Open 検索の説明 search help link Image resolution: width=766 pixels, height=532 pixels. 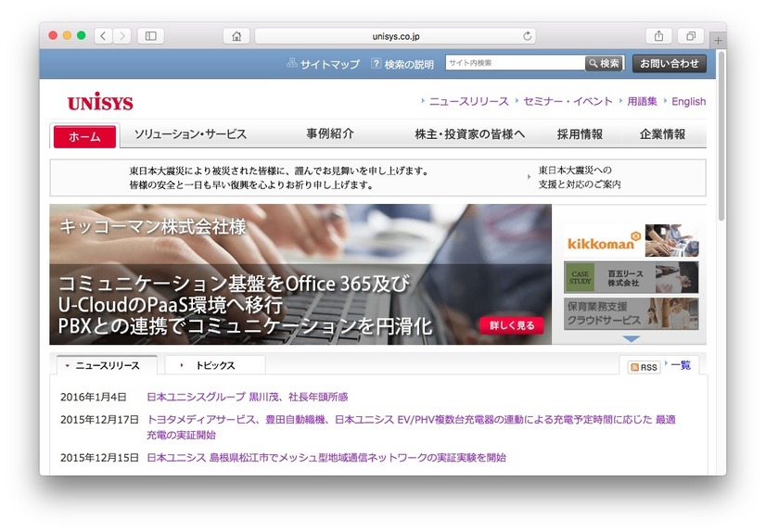click(402, 64)
